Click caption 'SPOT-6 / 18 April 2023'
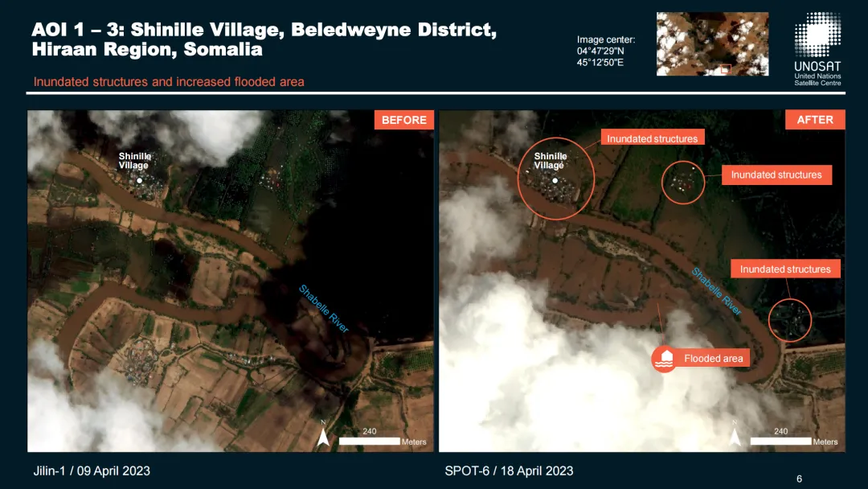This screenshot has width=868, height=489. pos(510,471)
